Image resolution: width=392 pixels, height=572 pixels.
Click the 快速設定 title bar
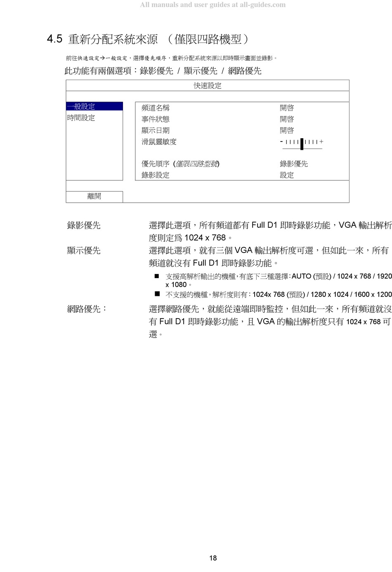pos(208,85)
